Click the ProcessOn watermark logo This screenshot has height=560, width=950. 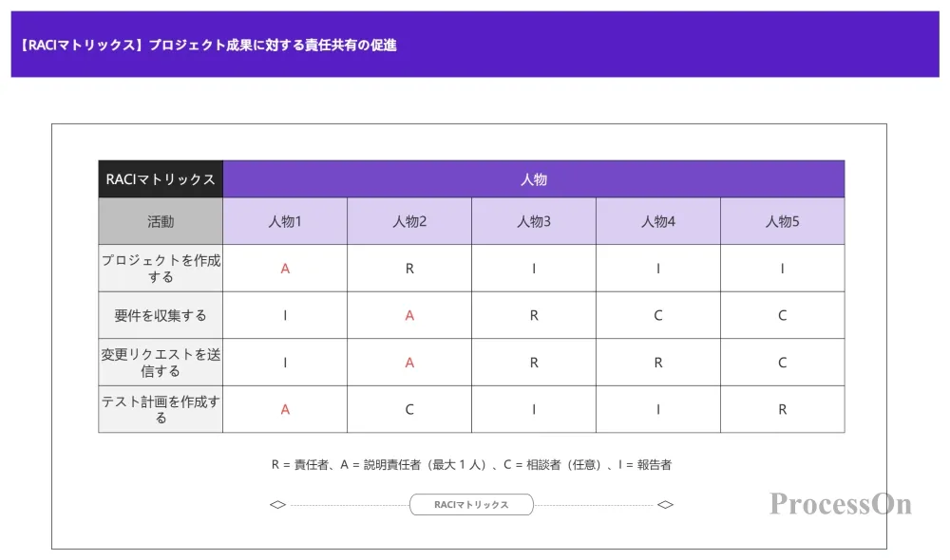click(841, 504)
